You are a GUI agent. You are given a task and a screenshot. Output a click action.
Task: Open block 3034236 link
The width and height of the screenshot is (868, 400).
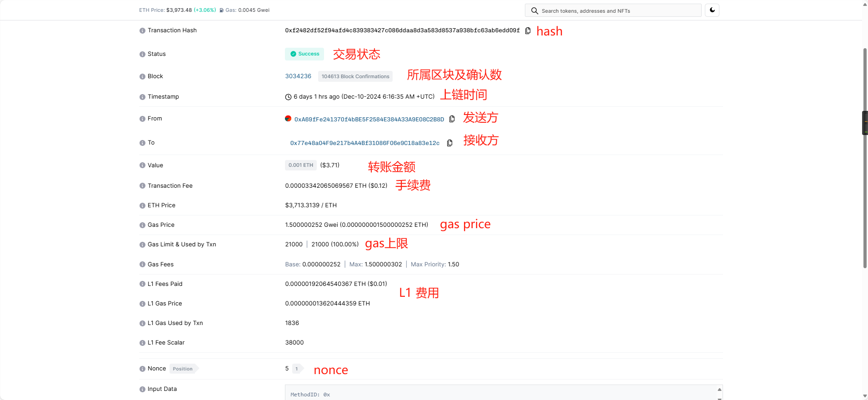298,76
